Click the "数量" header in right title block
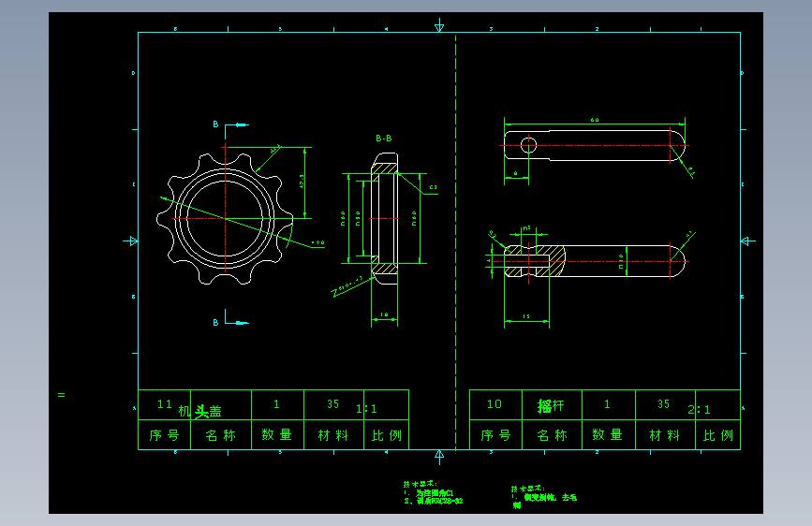This screenshot has height=526, width=812. 608,434
